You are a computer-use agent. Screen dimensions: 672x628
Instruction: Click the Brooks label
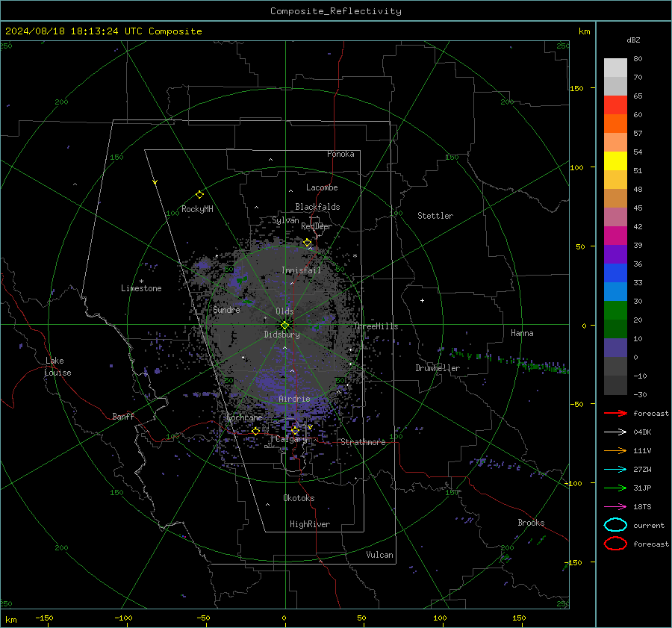(x=531, y=523)
